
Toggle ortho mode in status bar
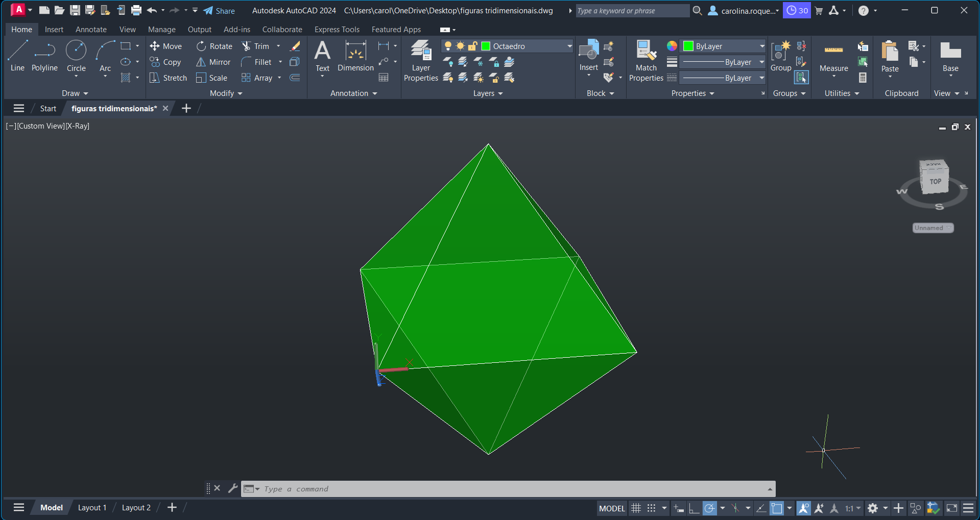click(x=694, y=508)
